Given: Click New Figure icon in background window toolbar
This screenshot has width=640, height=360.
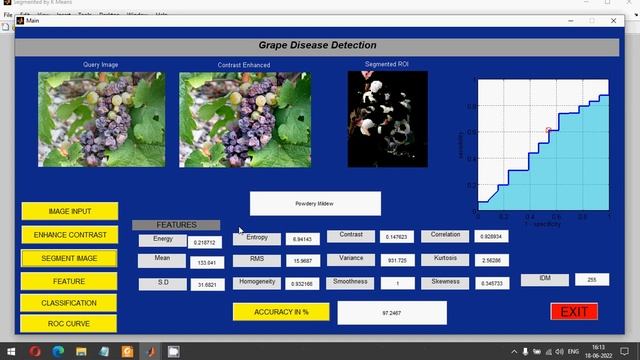Looking at the screenshot, I should click(5, 27).
